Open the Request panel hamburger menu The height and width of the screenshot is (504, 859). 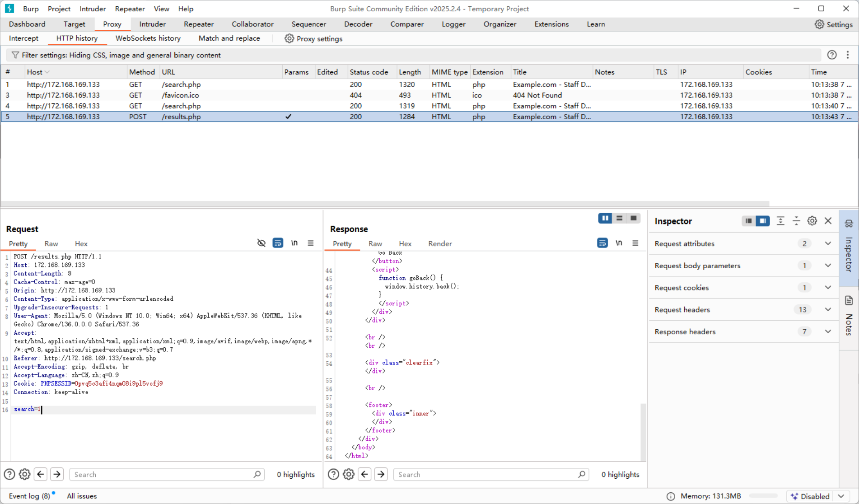pyautogui.click(x=311, y=243)
